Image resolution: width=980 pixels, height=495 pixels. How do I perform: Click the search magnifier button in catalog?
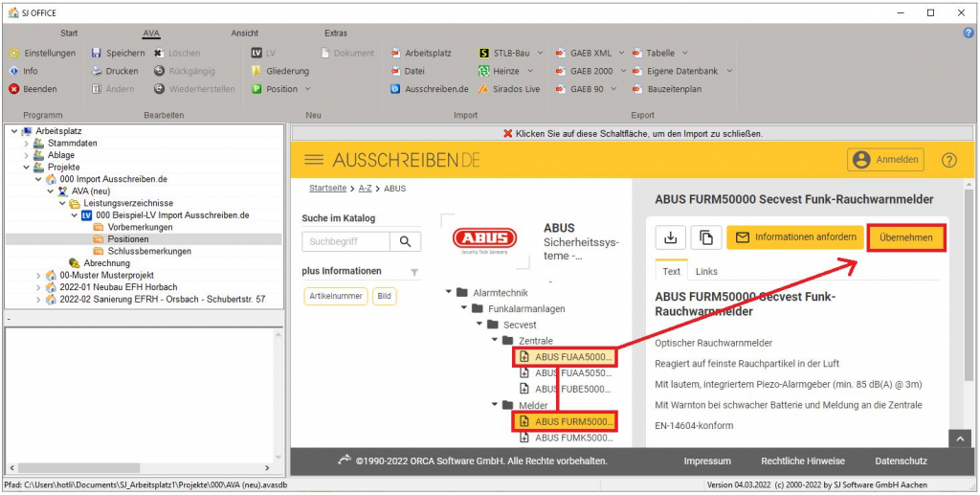406,242
